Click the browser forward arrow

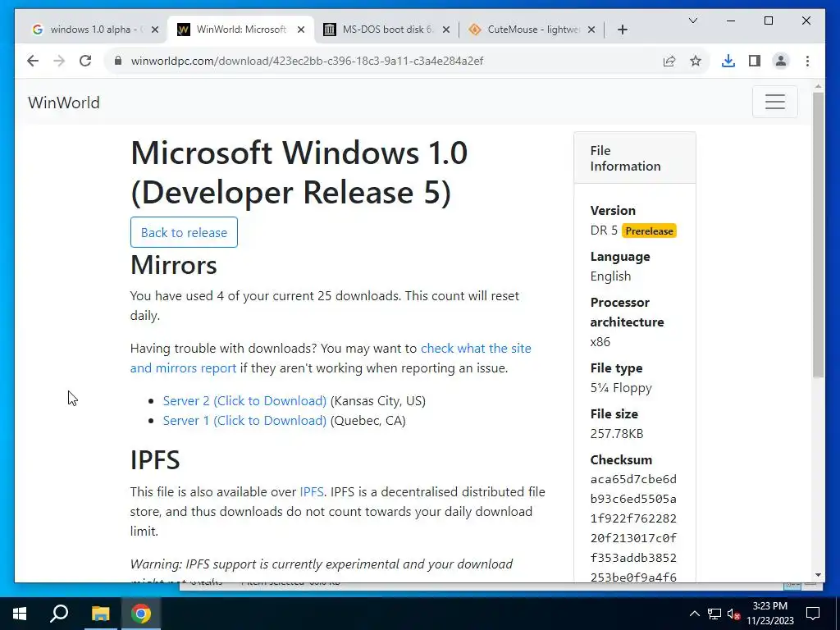59,61
